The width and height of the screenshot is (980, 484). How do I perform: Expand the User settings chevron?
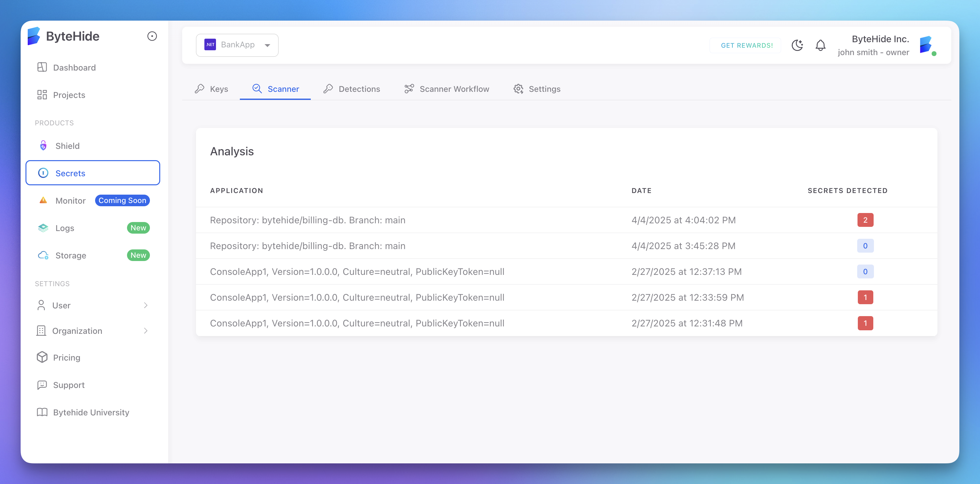coord(145,305)
